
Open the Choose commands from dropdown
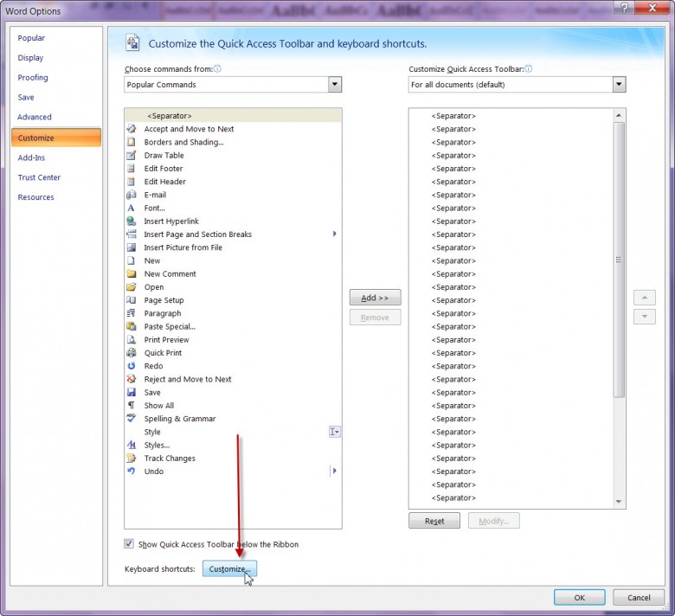335,85
